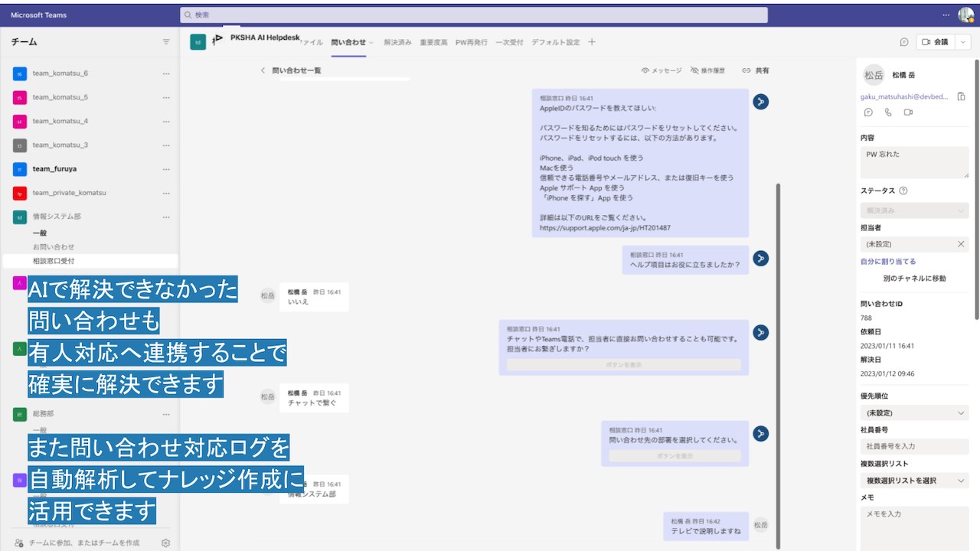Click 別のチャネルに移動 button
This screenshot has width=980, height=551.
[x=914, y=279]
